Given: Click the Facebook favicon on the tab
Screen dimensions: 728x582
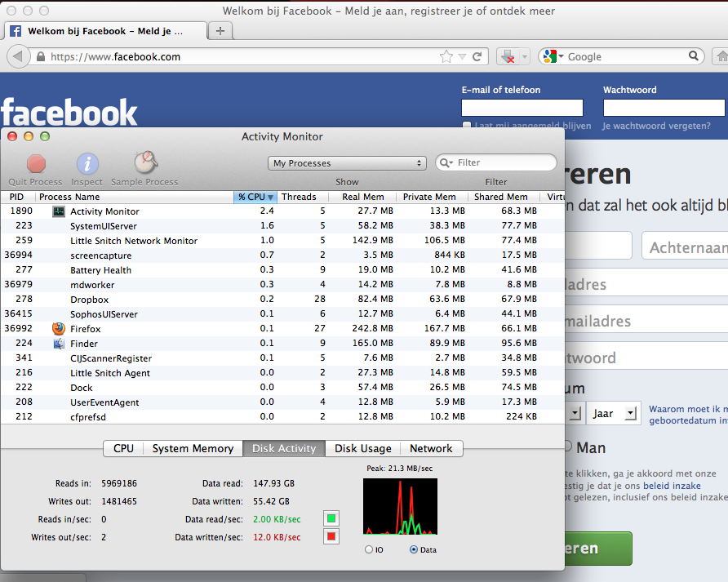Looking at the screenshot, I should point(16,31).
